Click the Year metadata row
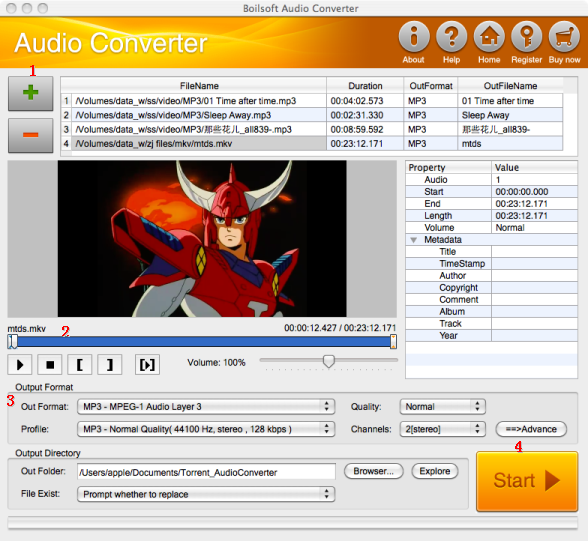The width and height of the screenshot is (588, 541). [x=492, y=336]
